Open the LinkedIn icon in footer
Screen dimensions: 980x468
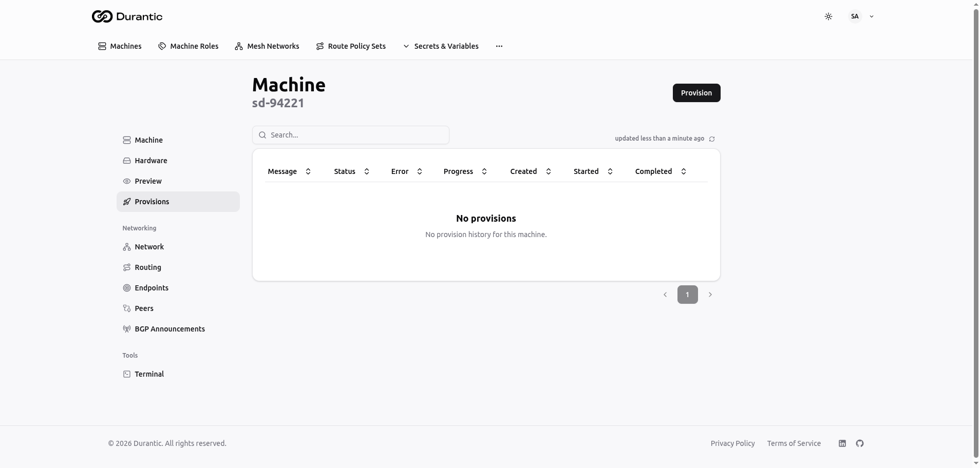[842, 443]
